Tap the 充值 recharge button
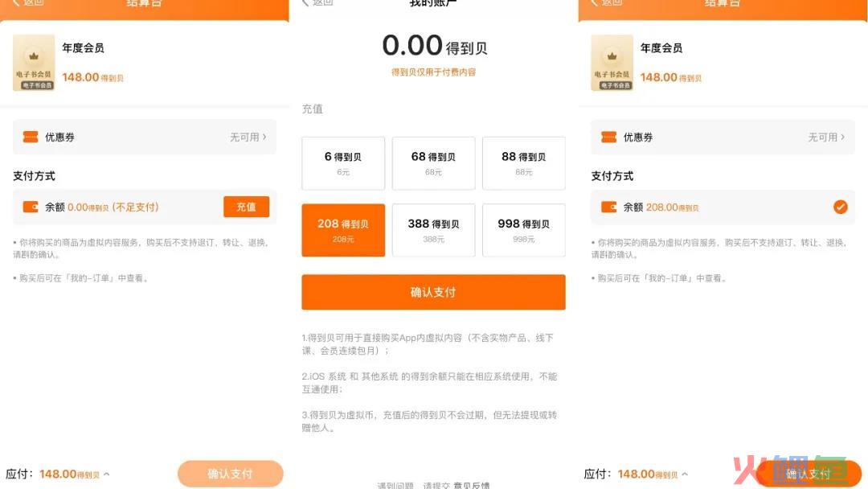 click(x=247, y=207)
